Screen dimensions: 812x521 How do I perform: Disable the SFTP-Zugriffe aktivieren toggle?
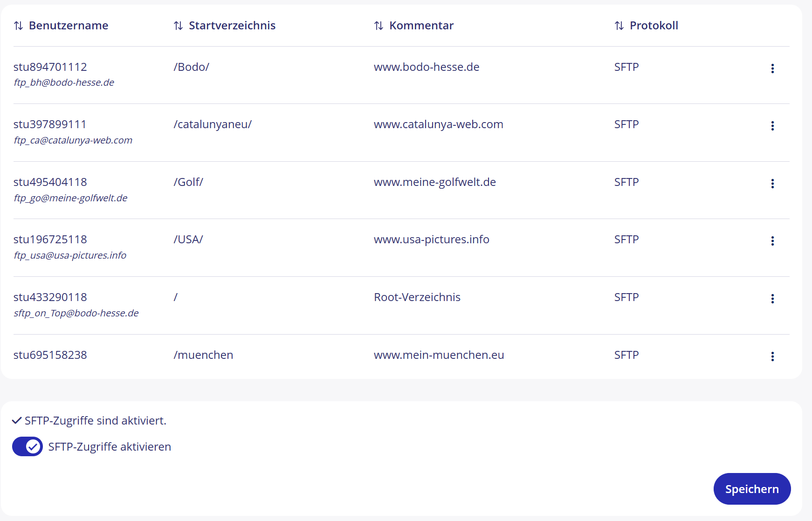point(28,446)
